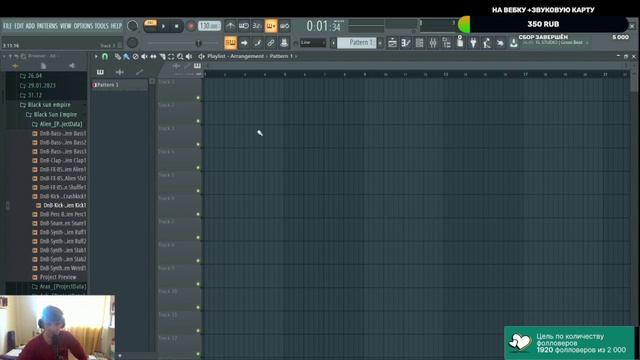Toggle the loop recording icon
Image resolution: width=640 pixels, height=360 pixels.
284,26
